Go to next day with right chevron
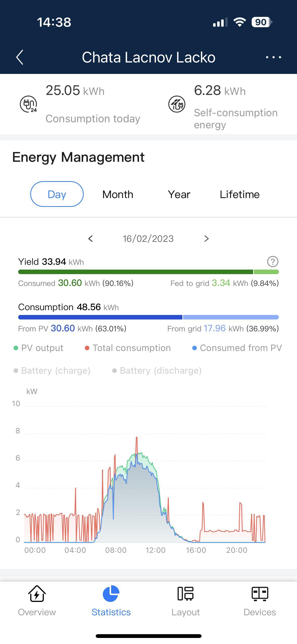The height and width of the screenshot is (644, 297). (206, 239)
